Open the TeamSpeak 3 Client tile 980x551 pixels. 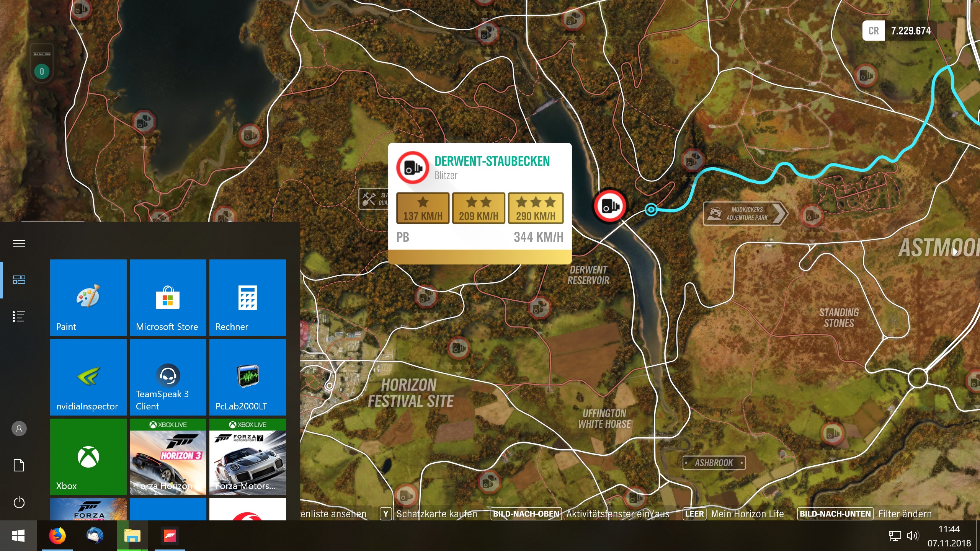(x=168, y=377)
